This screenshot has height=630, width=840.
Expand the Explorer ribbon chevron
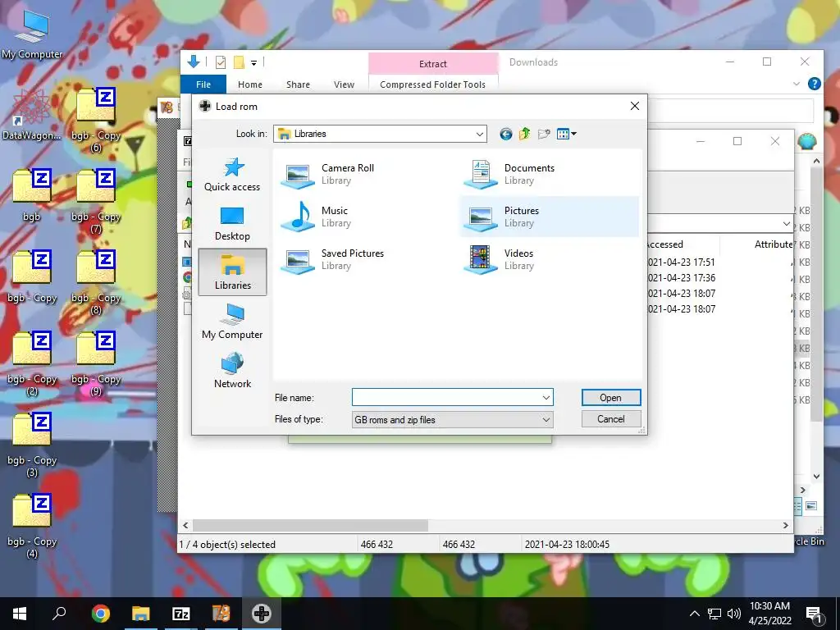click(796, 84)
